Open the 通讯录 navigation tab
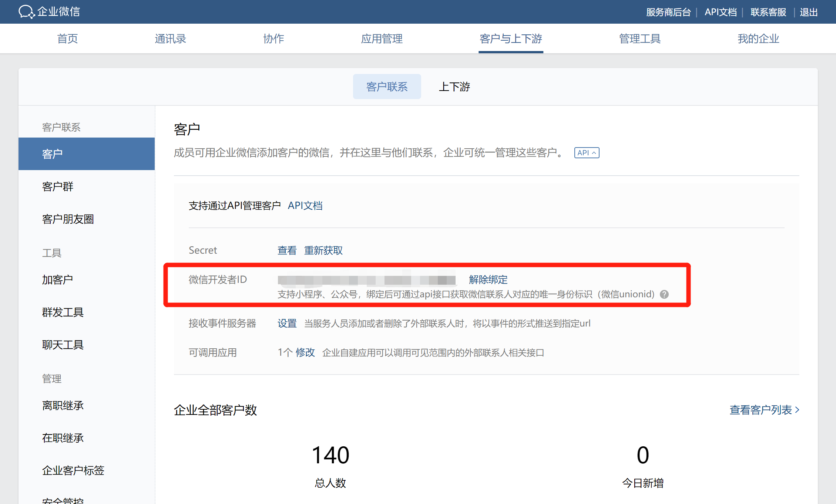Image resolution: width=836 pixels, height=504 pixels. coord(170,38)
